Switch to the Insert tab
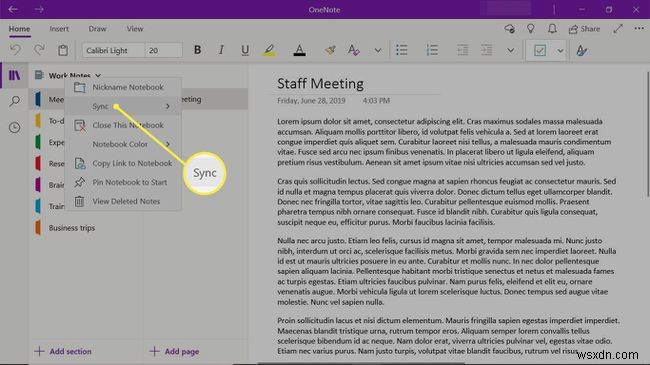 [59, 29]
